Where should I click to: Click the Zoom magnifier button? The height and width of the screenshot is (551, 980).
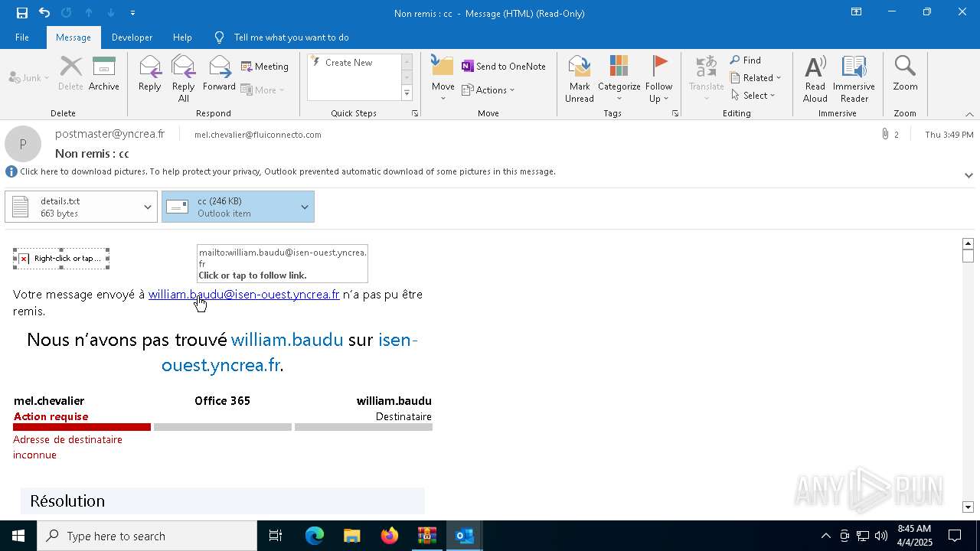(x=905, y=73)
